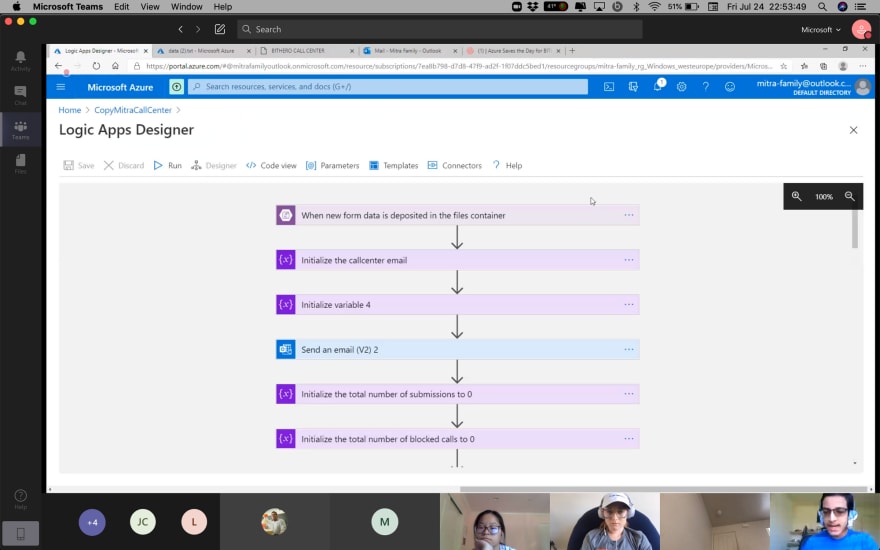This screenshot has height=550, width=880.
Task: Open Templates in the designer toolbar
Action: 393,166
